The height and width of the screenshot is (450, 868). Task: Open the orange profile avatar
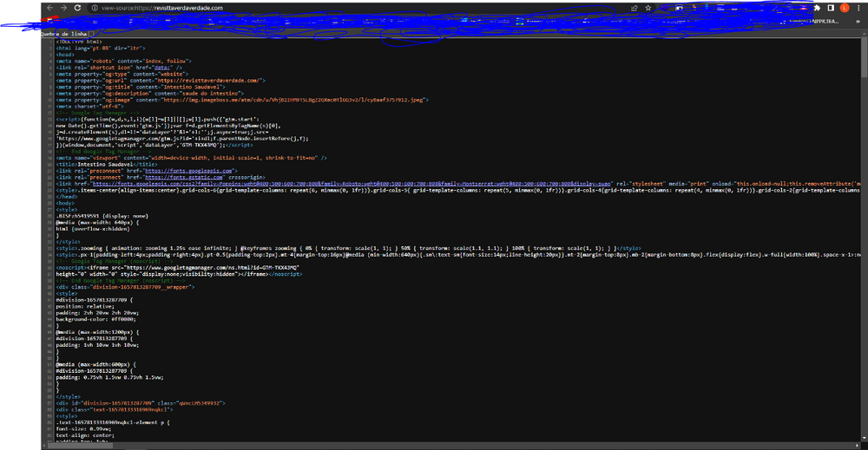tap(845, 8)
